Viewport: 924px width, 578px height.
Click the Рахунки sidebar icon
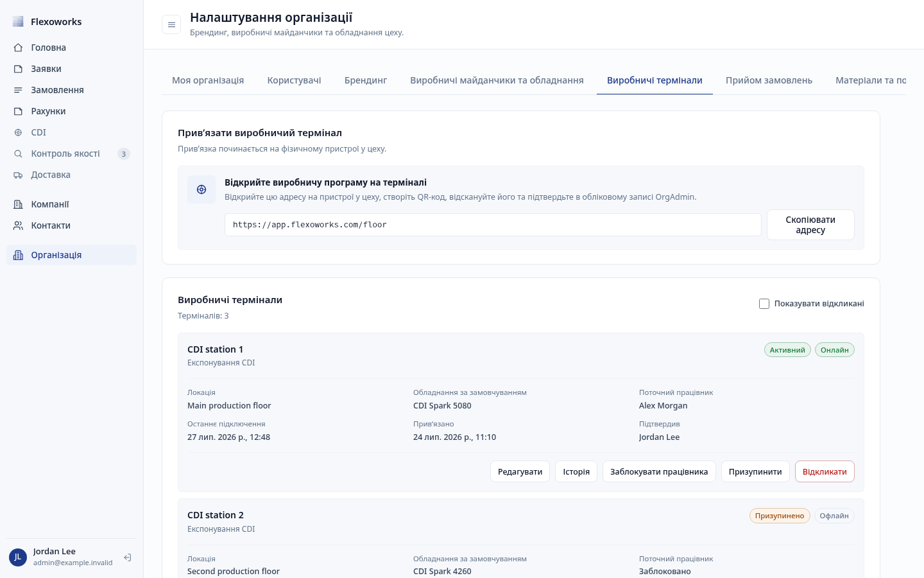tap(18, 111)
